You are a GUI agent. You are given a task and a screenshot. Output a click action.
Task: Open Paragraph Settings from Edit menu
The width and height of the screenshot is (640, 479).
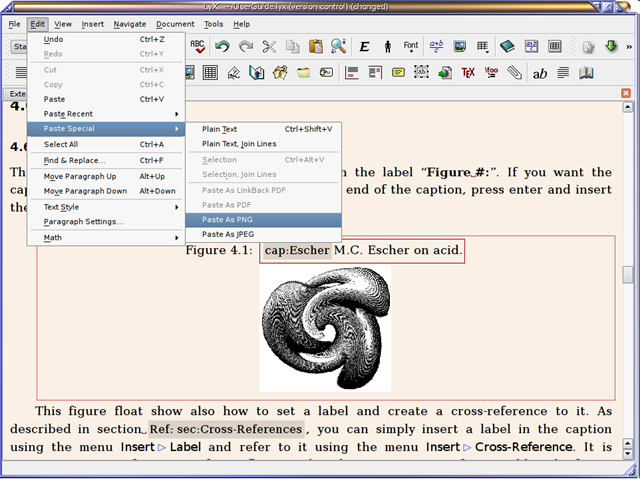[x=84, y=222]
